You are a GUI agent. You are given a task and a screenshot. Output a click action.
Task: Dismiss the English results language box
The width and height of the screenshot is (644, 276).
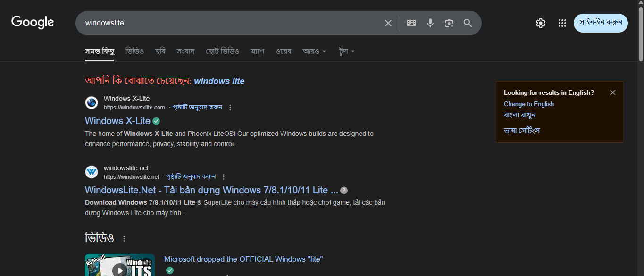tap(613, 92)
